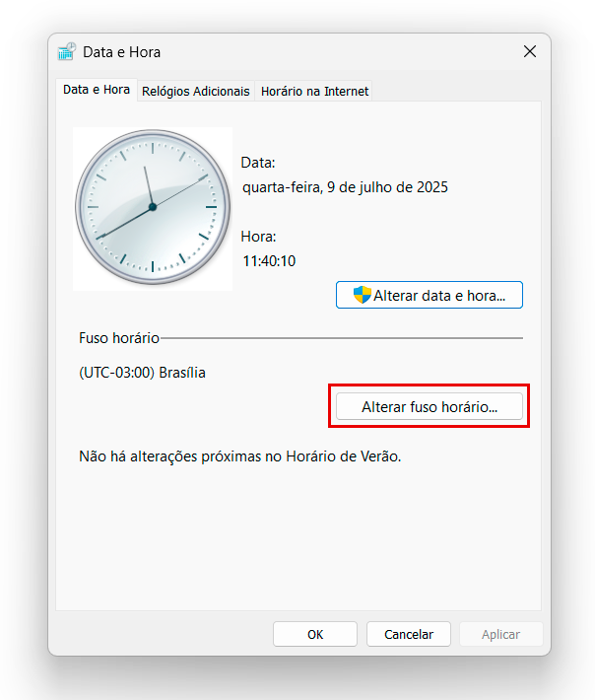Click the Fuso horário section label

point(118,337)
